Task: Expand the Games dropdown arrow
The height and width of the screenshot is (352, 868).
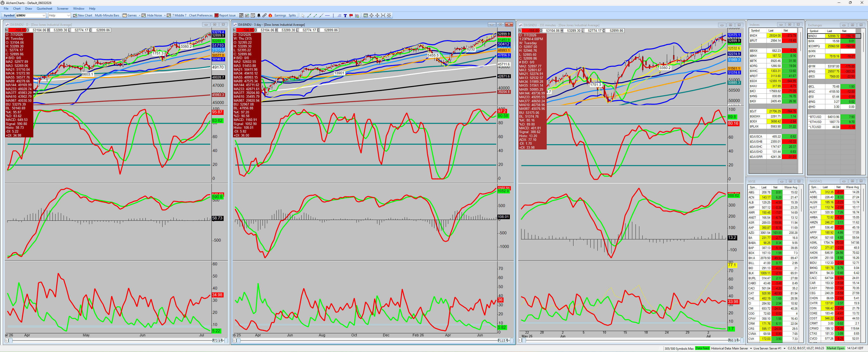Action: 139,15
